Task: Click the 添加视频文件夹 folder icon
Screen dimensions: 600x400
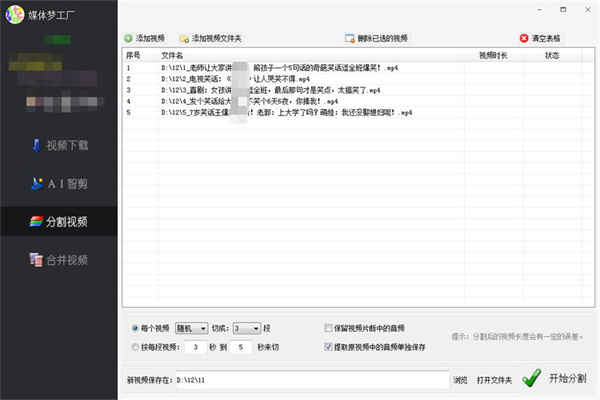Action: coord(184,39)
